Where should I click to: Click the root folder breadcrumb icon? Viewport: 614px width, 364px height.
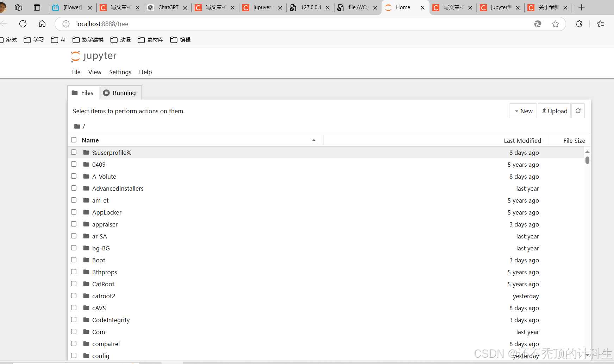[x=77, y=126]
